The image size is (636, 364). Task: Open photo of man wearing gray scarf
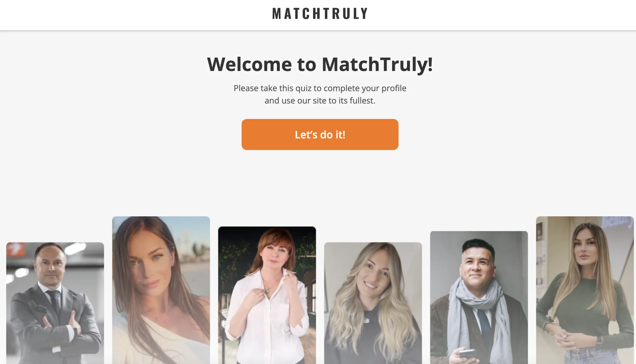479,297
